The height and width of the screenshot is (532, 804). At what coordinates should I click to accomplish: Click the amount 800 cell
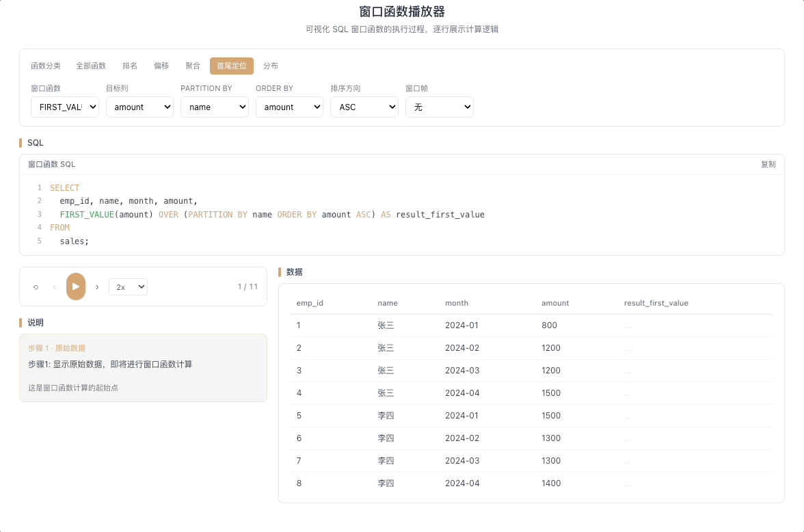tap(549, 325)
